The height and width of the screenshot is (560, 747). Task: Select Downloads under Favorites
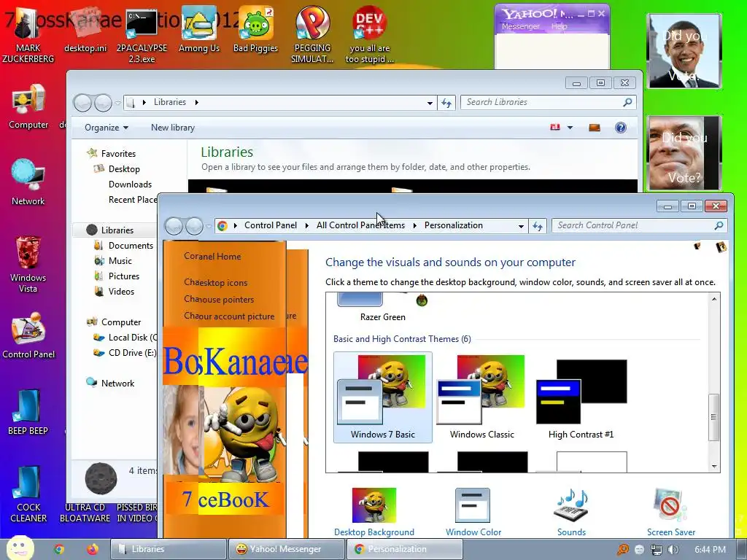tap(130, 184)
